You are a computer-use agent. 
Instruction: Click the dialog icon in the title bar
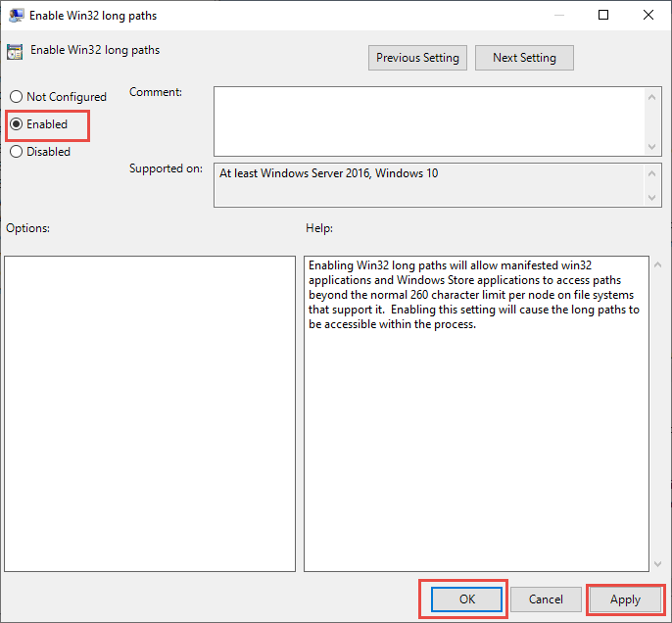(x=15, y=15)
